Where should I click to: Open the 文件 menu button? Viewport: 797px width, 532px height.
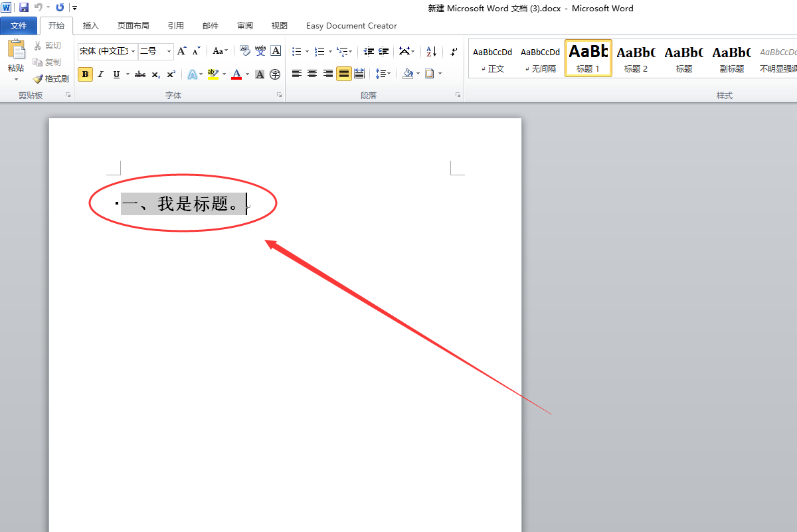point(19,26)
